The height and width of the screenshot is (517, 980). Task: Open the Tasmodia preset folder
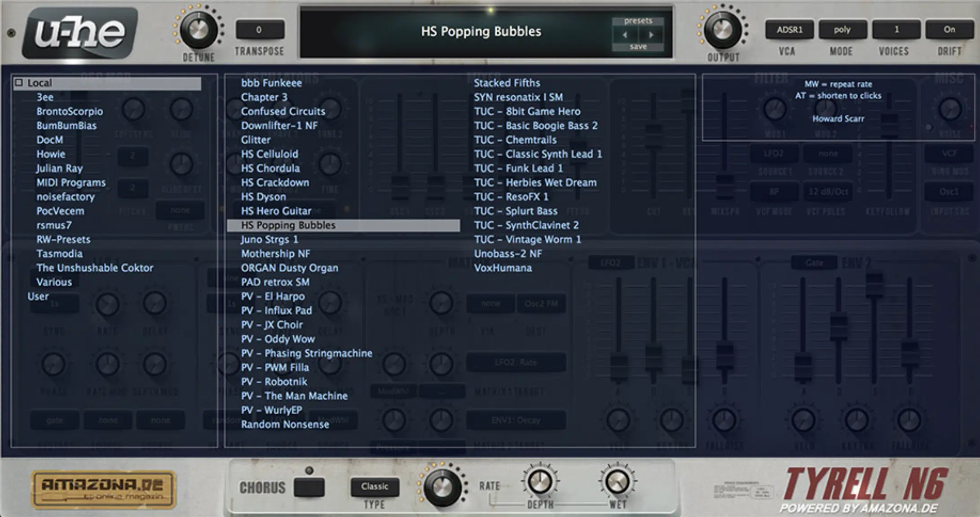pos(59,254)
